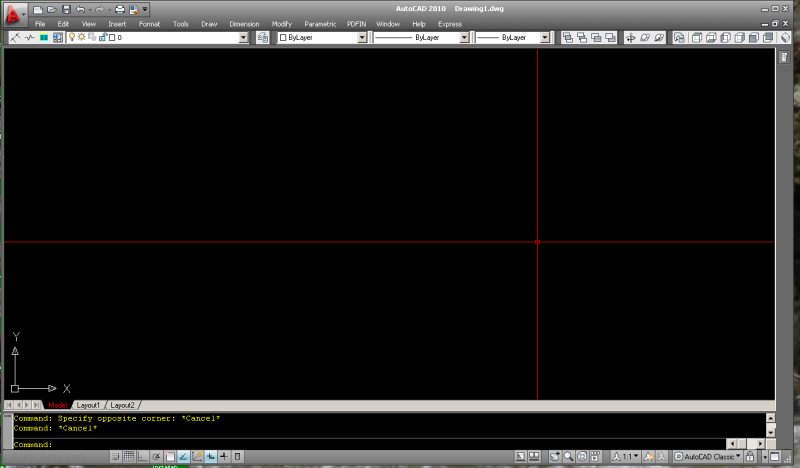Image resolution: width=800 pixels, height=468 pixels.
Task: Expand the layer list dropdown arrow
Action: point(243,37)
